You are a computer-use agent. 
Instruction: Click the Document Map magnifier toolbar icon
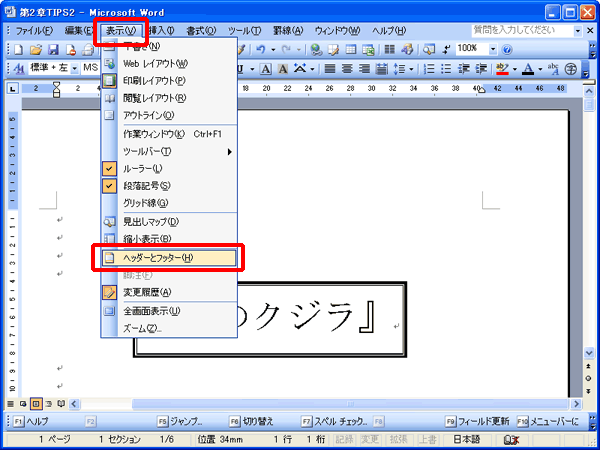(x=429, y=49)
